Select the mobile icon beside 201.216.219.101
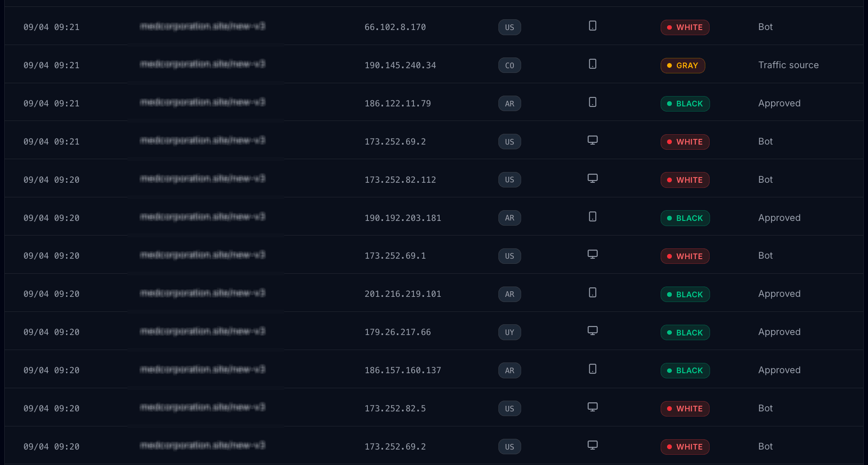Viewport: 868px width, 465px height. click(x=593, y=292)
